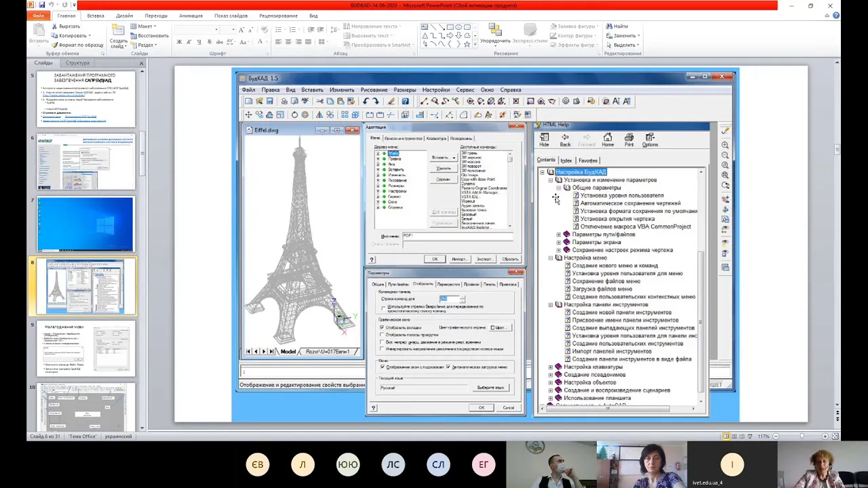Image resolution: width=868 pixels, height=488 pixels.
Task: Click Home icon in HTML Help window
Action: 608,140
